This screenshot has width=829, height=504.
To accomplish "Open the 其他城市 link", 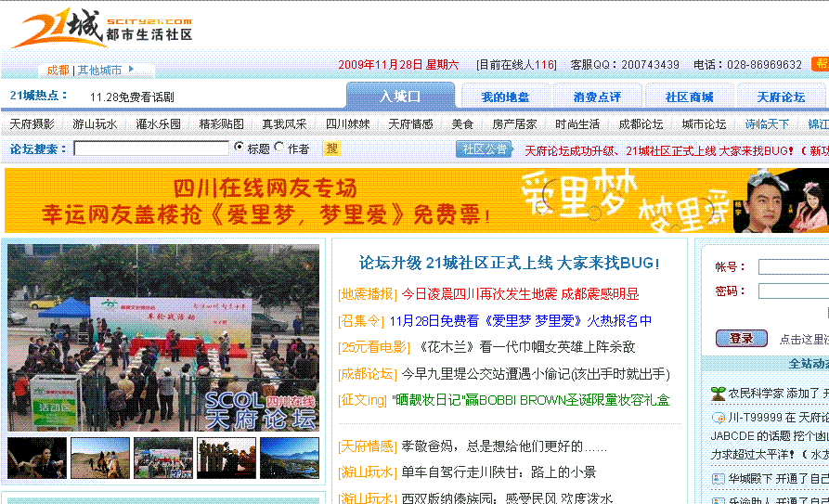I will click(99, 70).
